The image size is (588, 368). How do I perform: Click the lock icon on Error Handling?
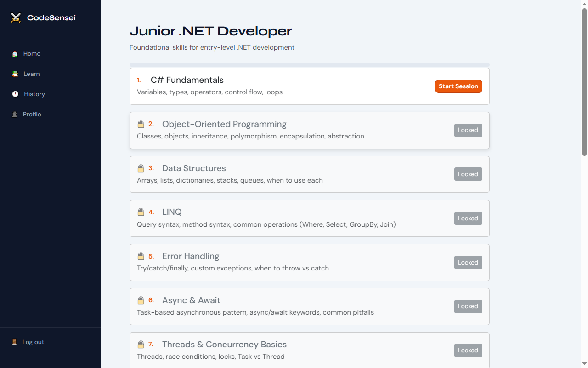[141, 256]
